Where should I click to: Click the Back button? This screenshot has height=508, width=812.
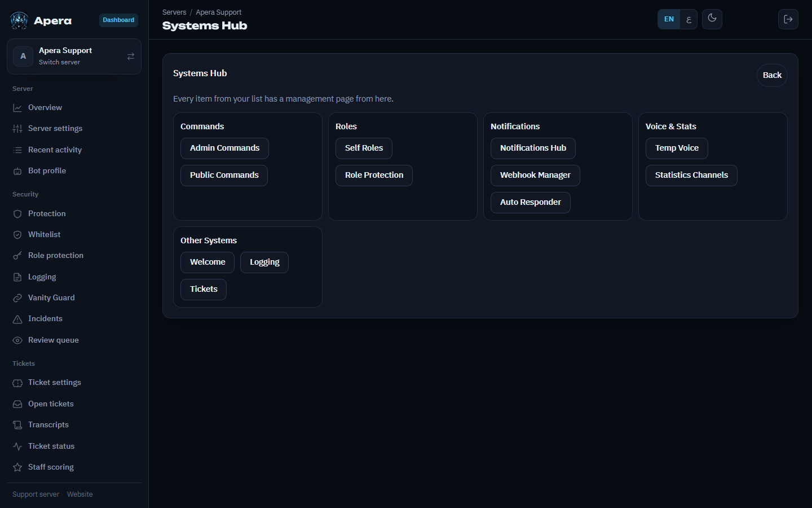tap(772, 75)
